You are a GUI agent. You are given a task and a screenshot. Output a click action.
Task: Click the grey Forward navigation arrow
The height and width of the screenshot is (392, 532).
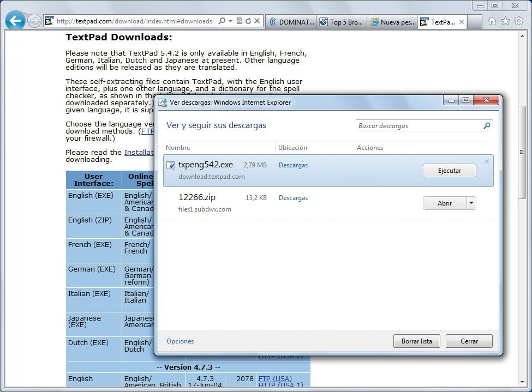click(x=34, y=21)
